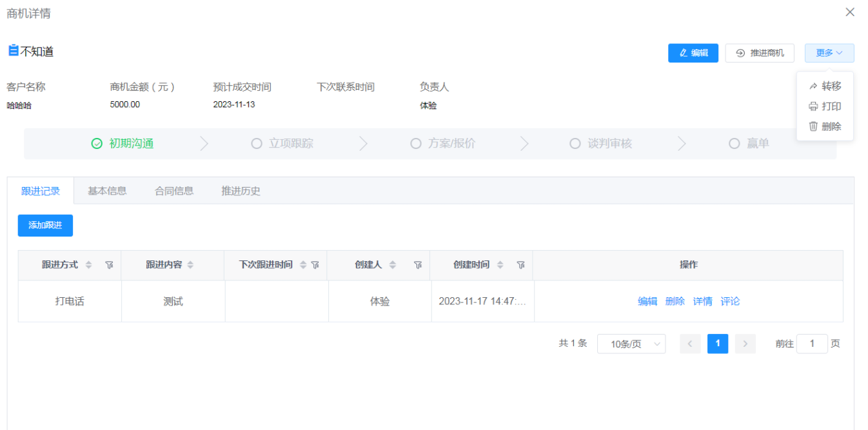Screen dimensions: 868x430
Task: Collapse the 更多 dropdown chevron
Action: point(840,53)
